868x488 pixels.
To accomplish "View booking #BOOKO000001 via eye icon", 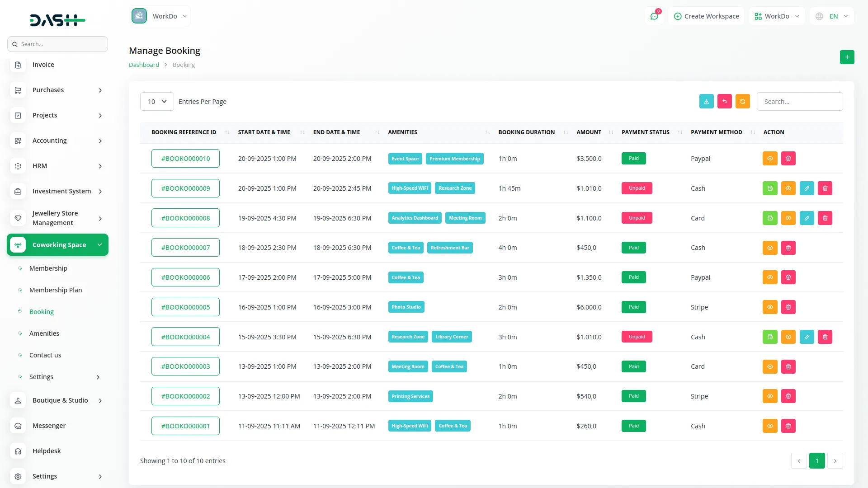I will [770, 426].
